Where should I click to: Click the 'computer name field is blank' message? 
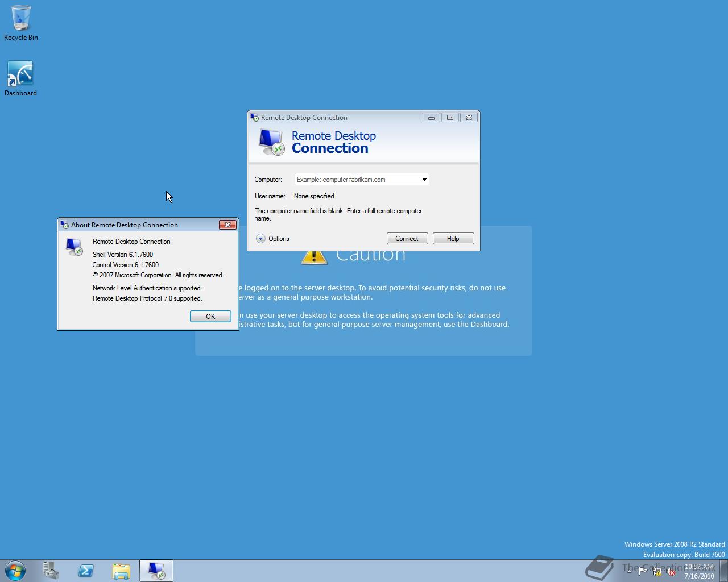(338, 214)
